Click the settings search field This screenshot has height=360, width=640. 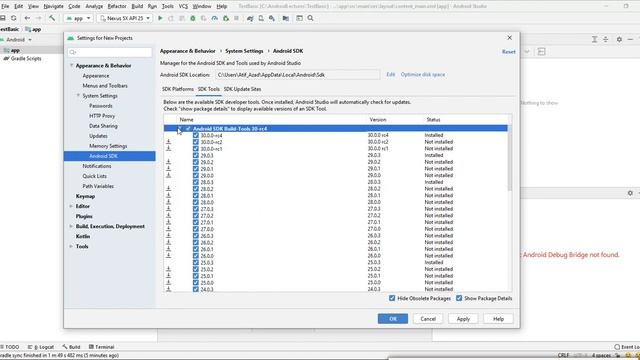pyautogui.click(x=110, y=52)
